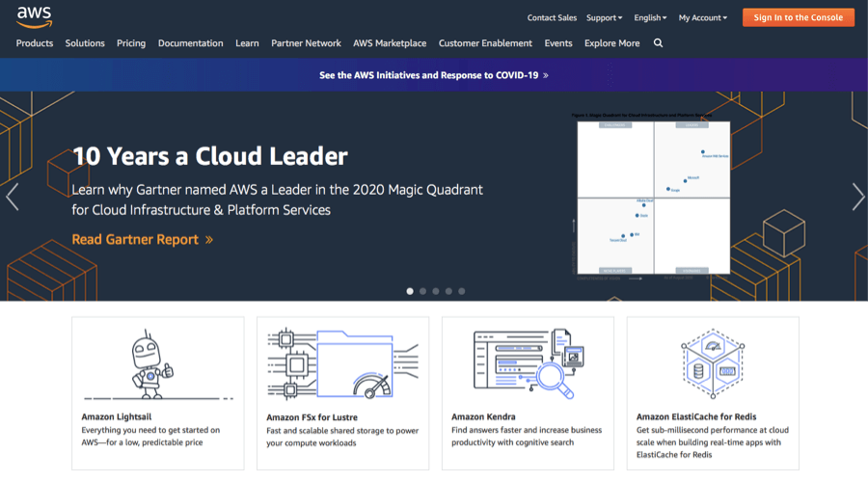Advance to next carousel slide arrow
This screenshot has height=480, width=868.
coord(857,197)
